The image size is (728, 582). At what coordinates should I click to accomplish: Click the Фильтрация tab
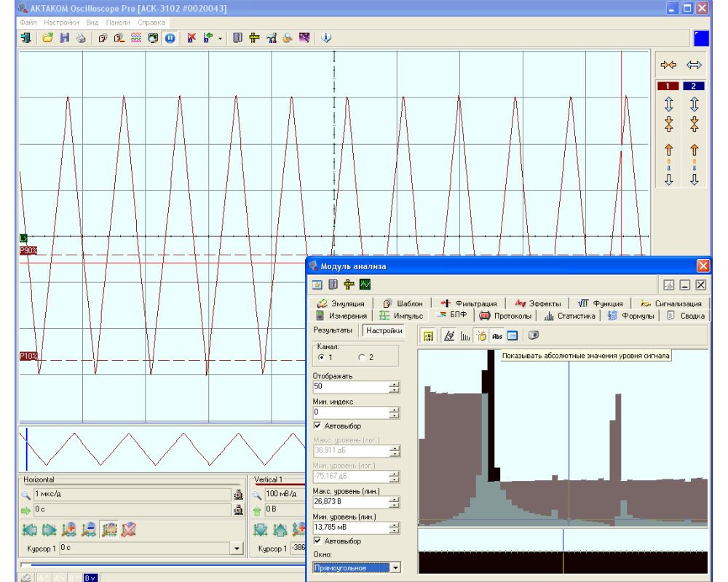coord(469,303)
